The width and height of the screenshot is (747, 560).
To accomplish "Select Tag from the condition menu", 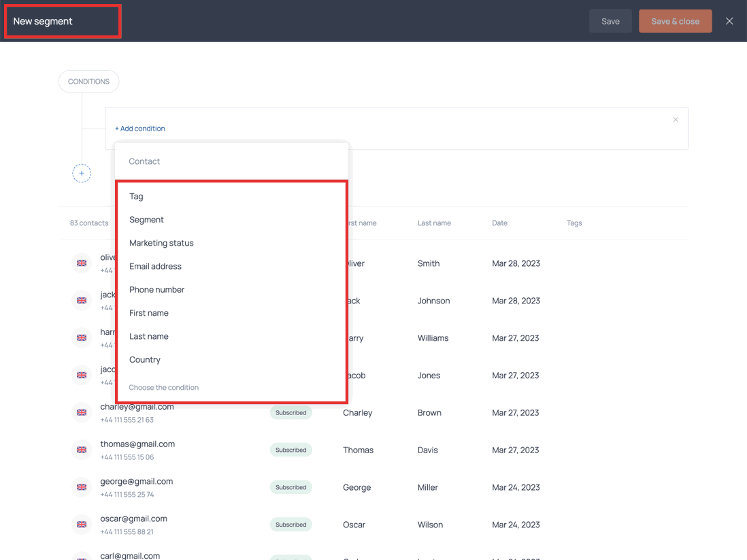I will tap(136, 196).
